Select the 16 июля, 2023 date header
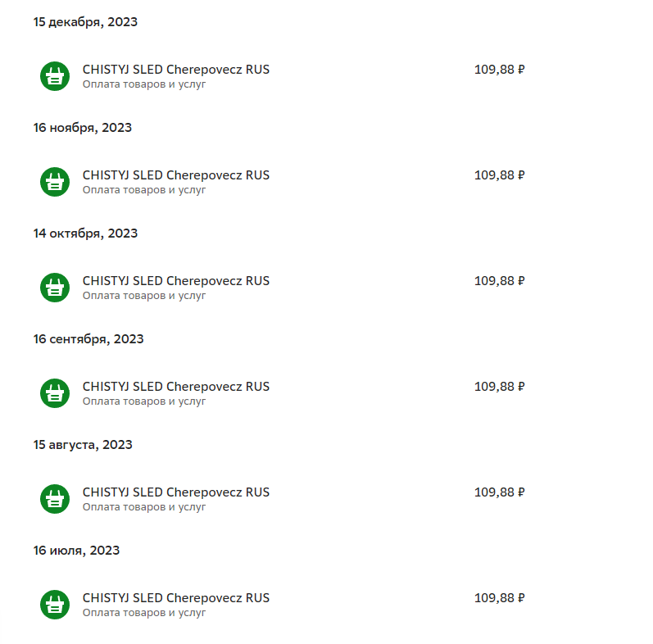Viewport: 653px width, 644px height. (76, 551)
